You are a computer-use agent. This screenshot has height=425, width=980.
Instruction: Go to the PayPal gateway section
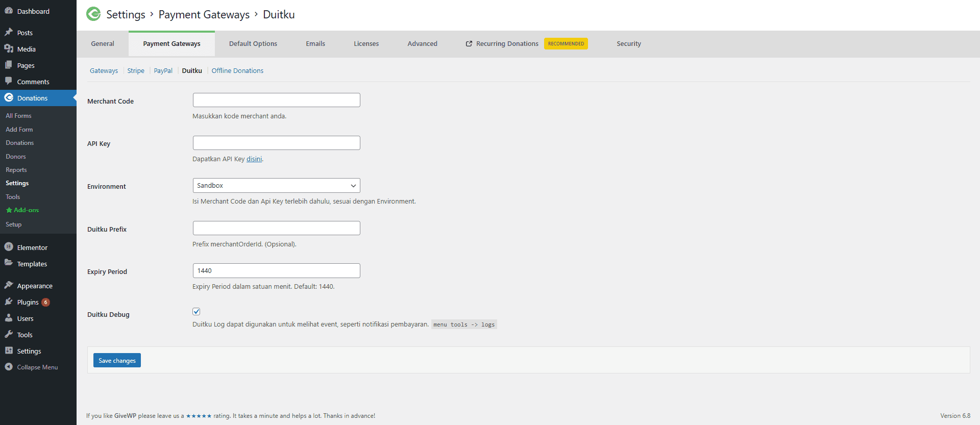click(163, 71)
